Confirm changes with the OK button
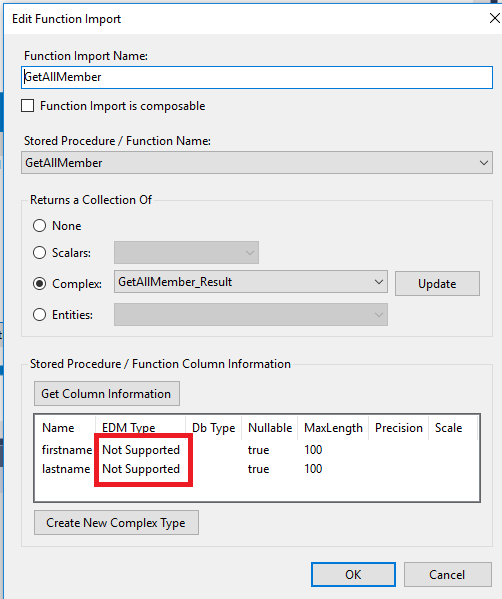 353,574
